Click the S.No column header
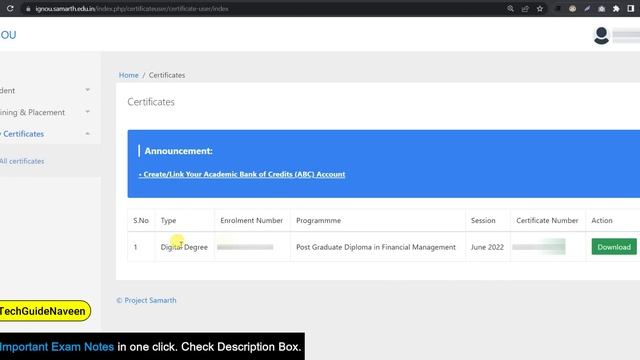640x360 pixels. pos(141,220)
